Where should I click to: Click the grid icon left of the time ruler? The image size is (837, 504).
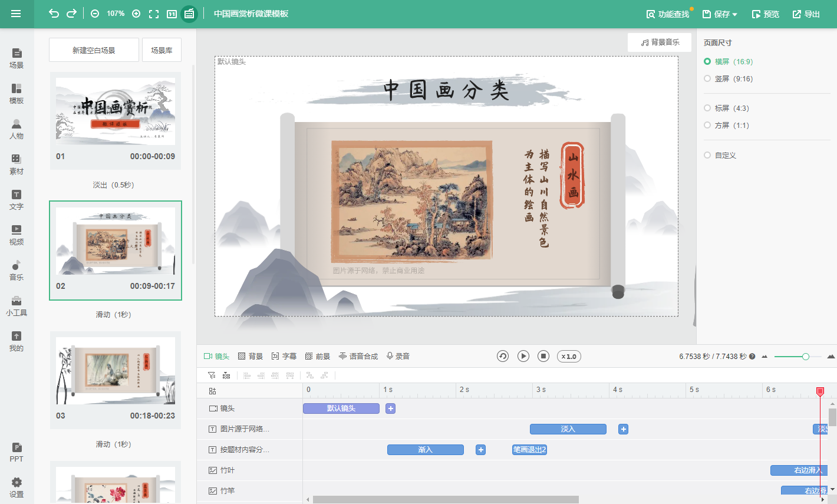pos(213,391)
